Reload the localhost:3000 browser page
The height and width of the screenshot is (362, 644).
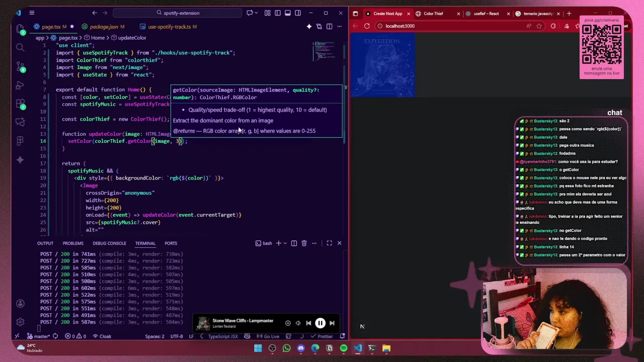[367, 26]
